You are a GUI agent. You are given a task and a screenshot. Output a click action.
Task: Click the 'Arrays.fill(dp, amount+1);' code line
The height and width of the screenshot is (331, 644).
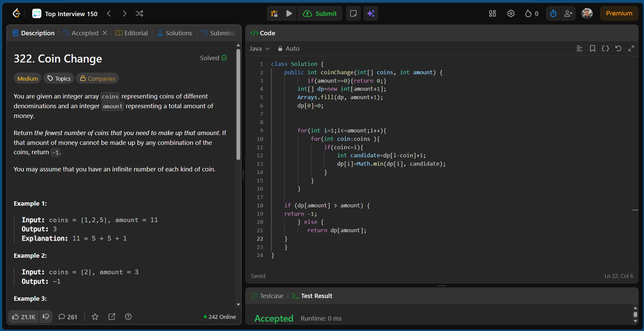pyautogui.click(x=340, y=97)
